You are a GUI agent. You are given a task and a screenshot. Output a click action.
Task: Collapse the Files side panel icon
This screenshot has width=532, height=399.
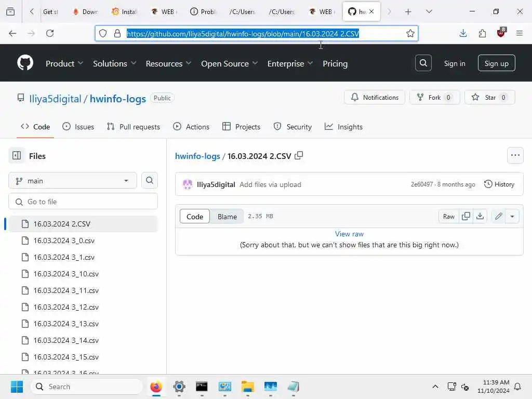[x=17, y=156]
